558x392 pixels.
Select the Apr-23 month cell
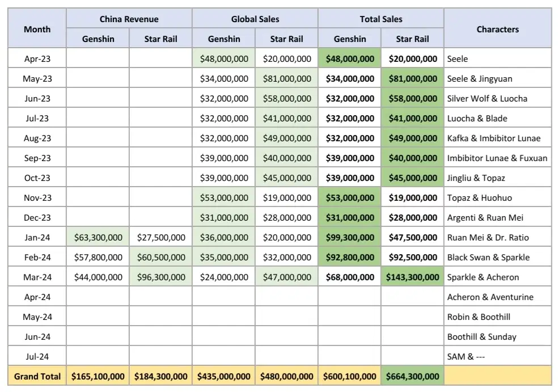tap(37, 58)
